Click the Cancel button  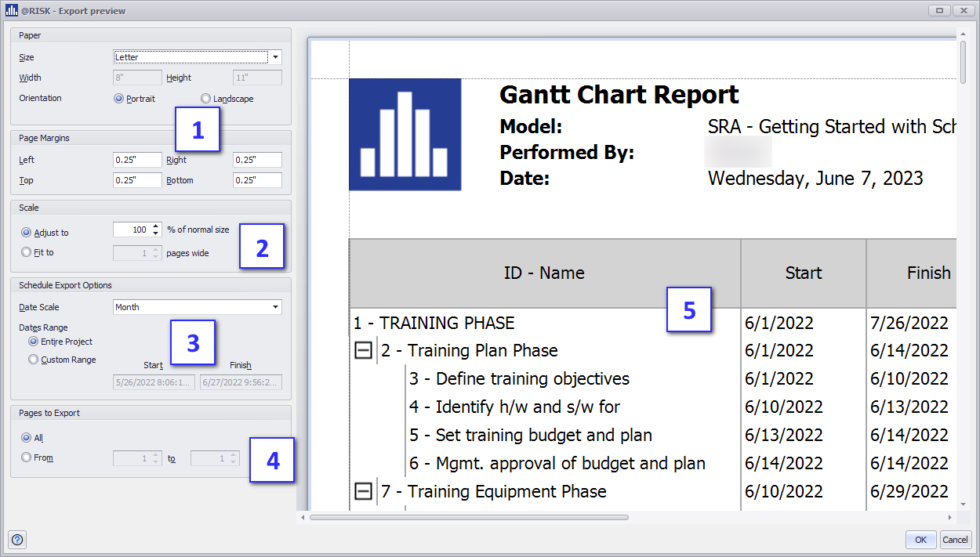tap(955, 540)
